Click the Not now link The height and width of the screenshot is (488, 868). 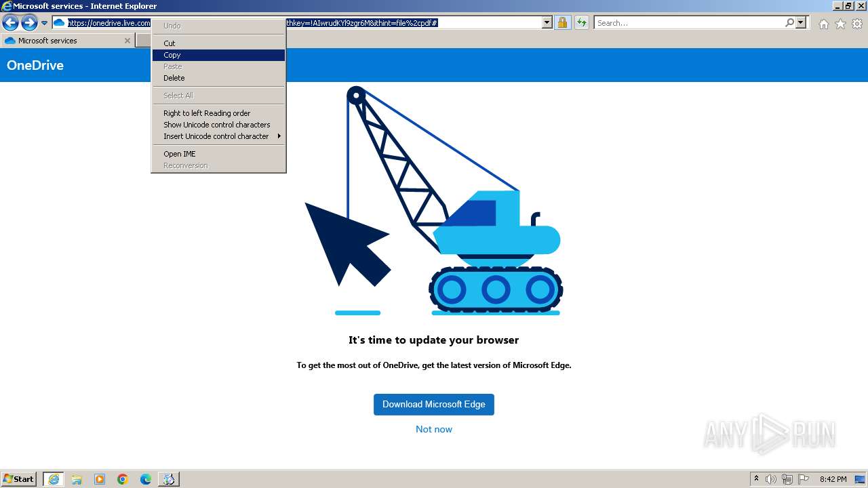(434, 429)
